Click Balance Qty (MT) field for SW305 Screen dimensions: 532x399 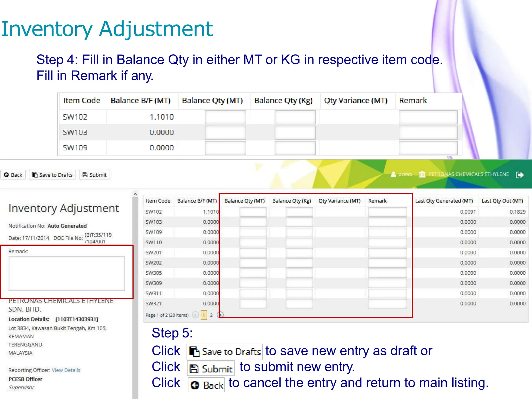coord(253,273)
